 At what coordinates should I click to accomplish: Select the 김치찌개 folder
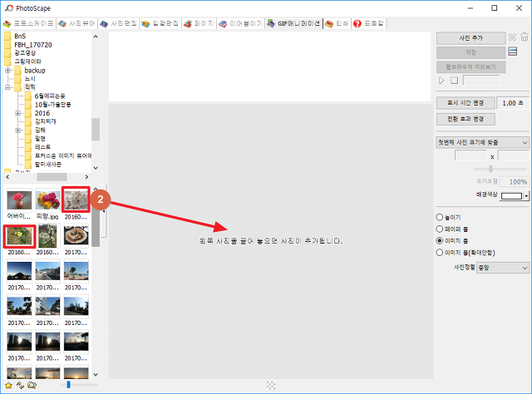click(x=45, y=121)
